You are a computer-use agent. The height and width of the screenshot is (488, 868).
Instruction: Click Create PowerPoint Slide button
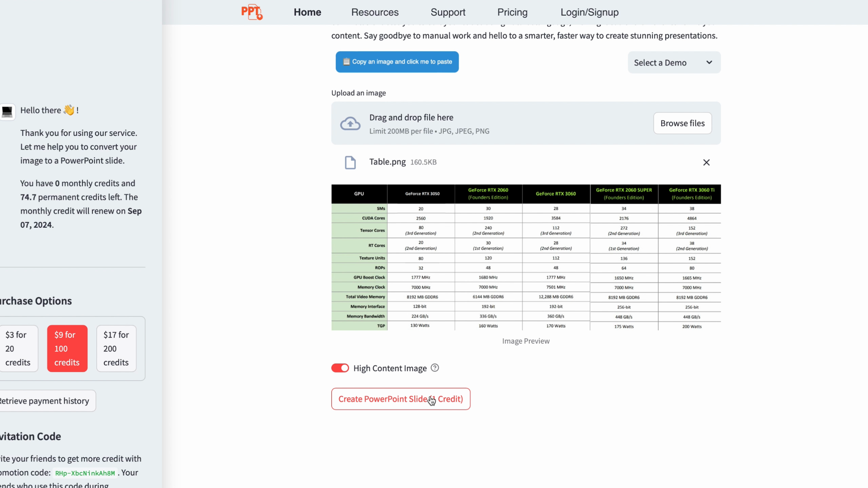click(400, 399)
